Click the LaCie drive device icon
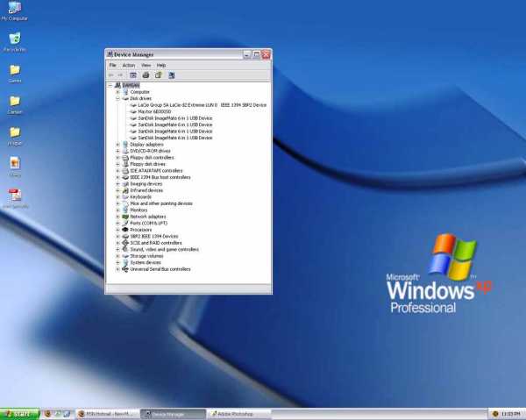This screenshot has height=420, width=526. [x=133, y=105]
